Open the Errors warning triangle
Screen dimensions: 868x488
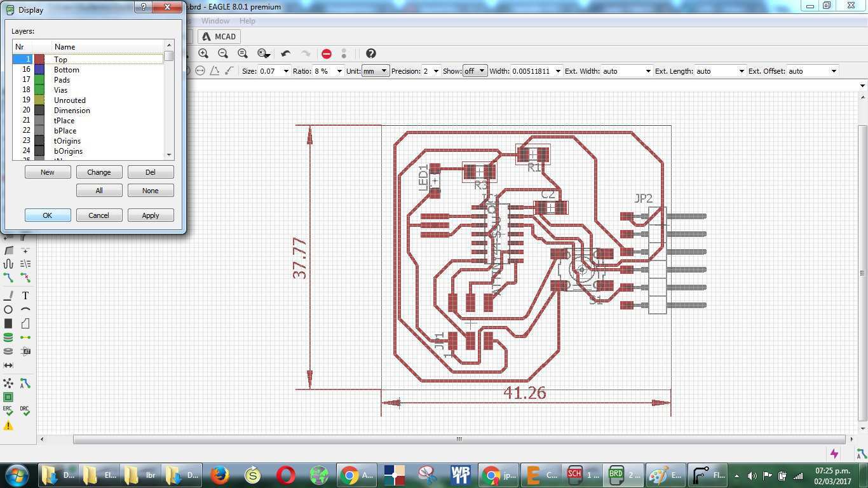(8, 426)
